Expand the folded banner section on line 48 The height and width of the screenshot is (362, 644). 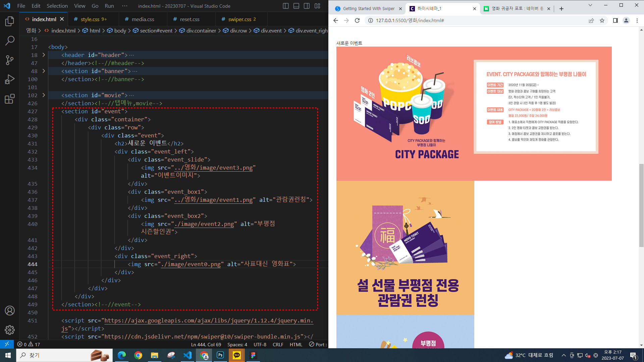(x=44, y=71)
